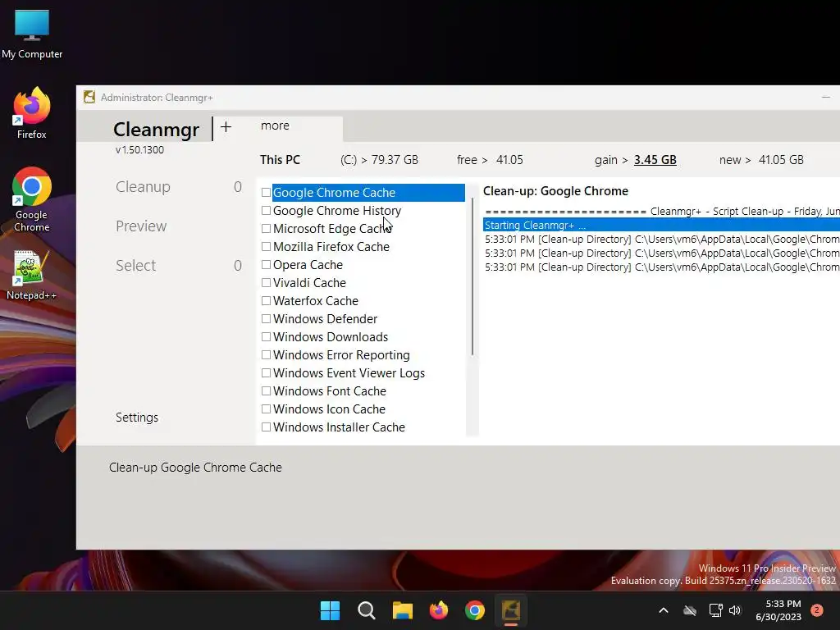Viewport: 840px width, 630px height.
Task: Open Chrome from the taskbar
Action: click(475, 610)
